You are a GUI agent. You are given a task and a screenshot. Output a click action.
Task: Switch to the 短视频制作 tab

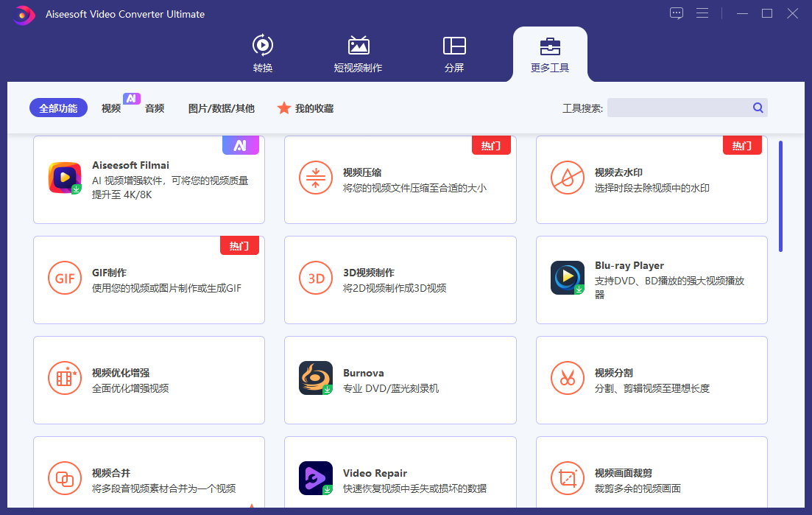[x=358, y=54]
